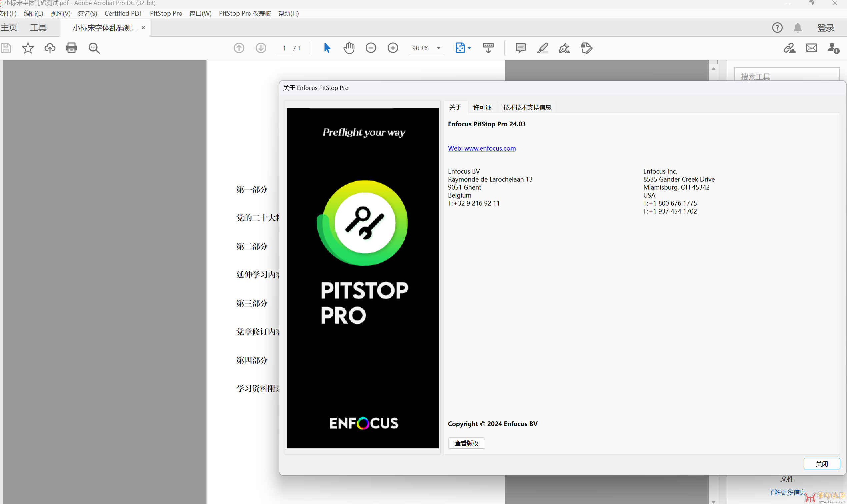Viewport: 847px width, 504px height.
Task: Go to previous page with the up arrow
Action: point(239,48)
